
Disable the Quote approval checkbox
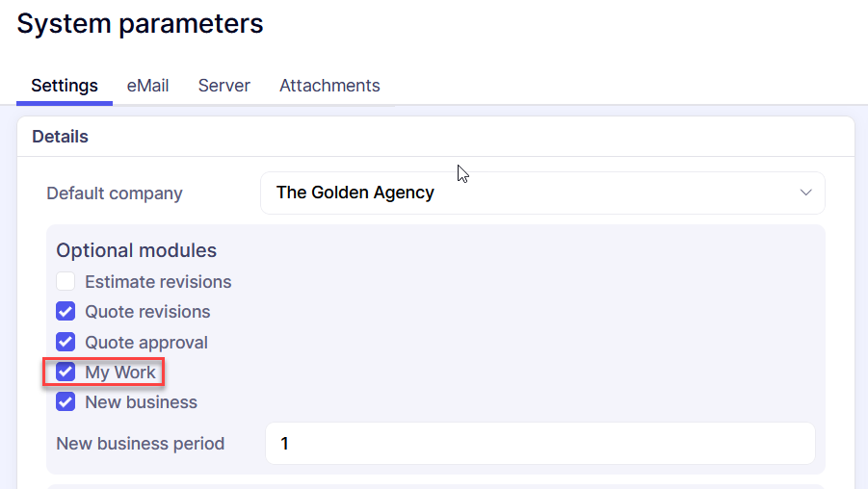click(x=66, y=342)
